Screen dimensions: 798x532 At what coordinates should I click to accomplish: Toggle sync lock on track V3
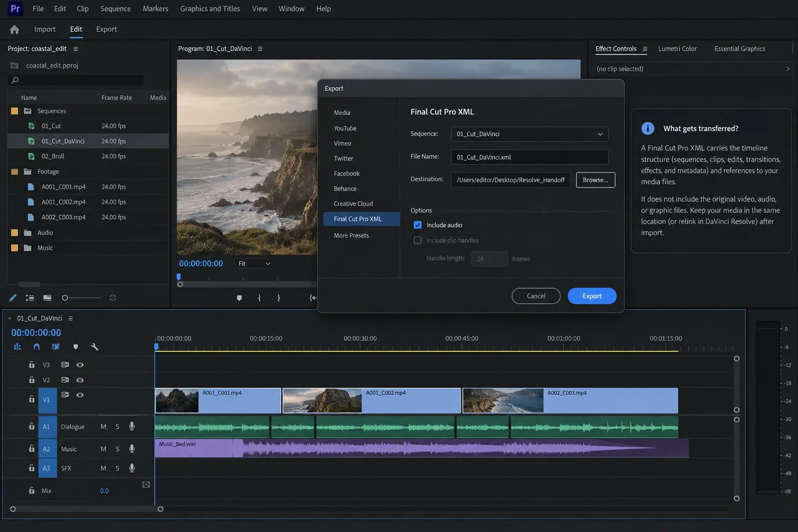click(x=65, y=365)
